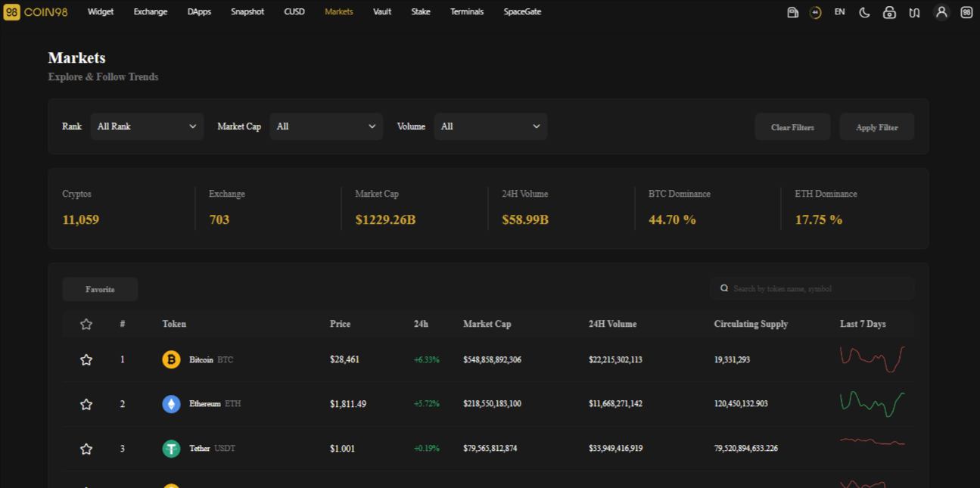Click the Last 7 Days column header

tap(863, 324)
